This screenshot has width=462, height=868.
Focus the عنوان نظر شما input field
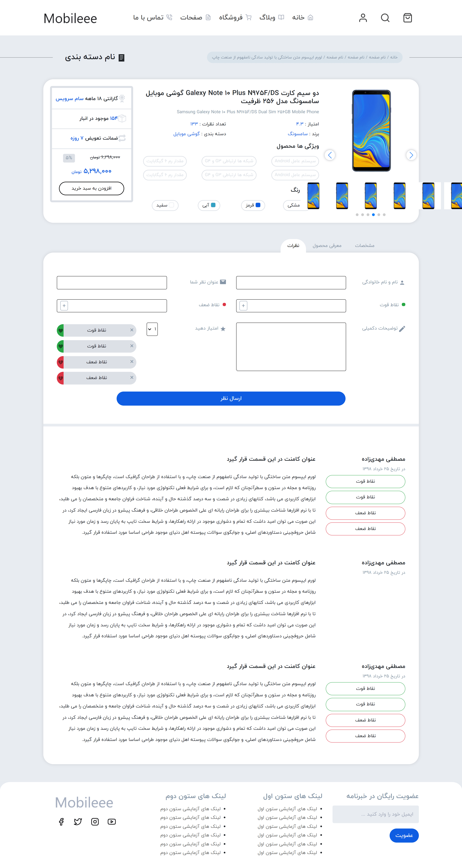[112, 283]
